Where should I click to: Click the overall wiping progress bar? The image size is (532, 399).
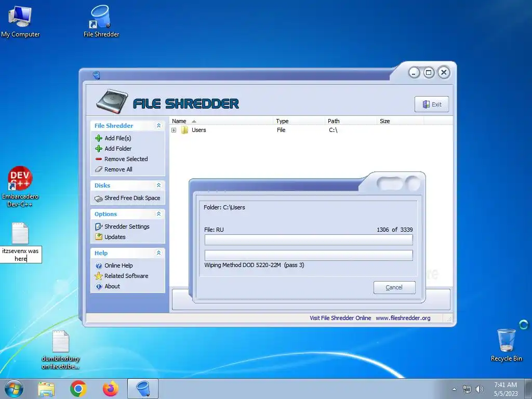click(309, 255)
